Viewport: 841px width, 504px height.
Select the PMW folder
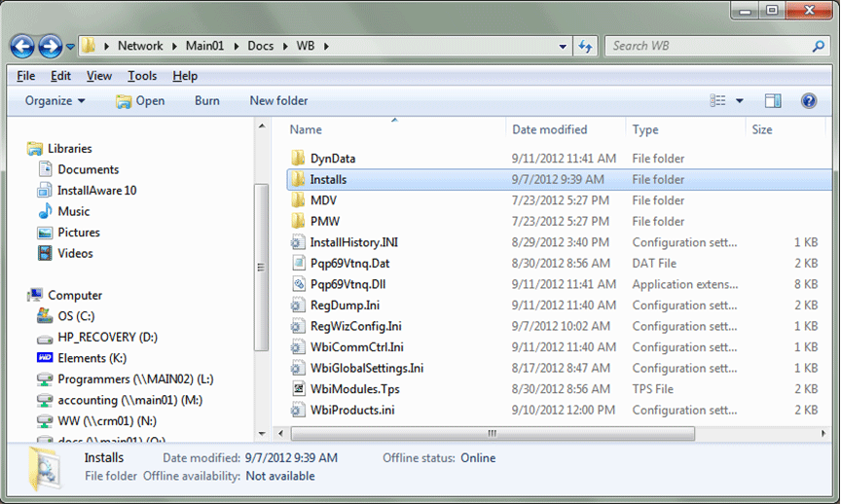tap(325, 222)
